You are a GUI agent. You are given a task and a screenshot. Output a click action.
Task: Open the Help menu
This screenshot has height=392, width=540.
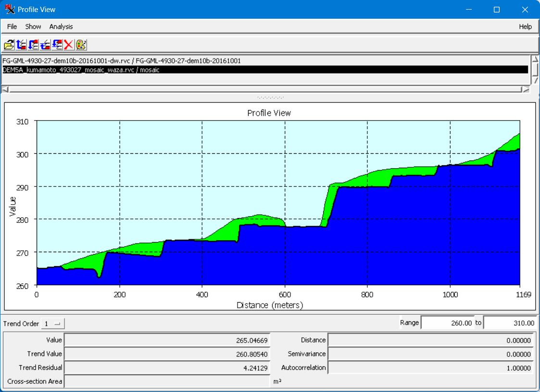click(x=525, y=26)
